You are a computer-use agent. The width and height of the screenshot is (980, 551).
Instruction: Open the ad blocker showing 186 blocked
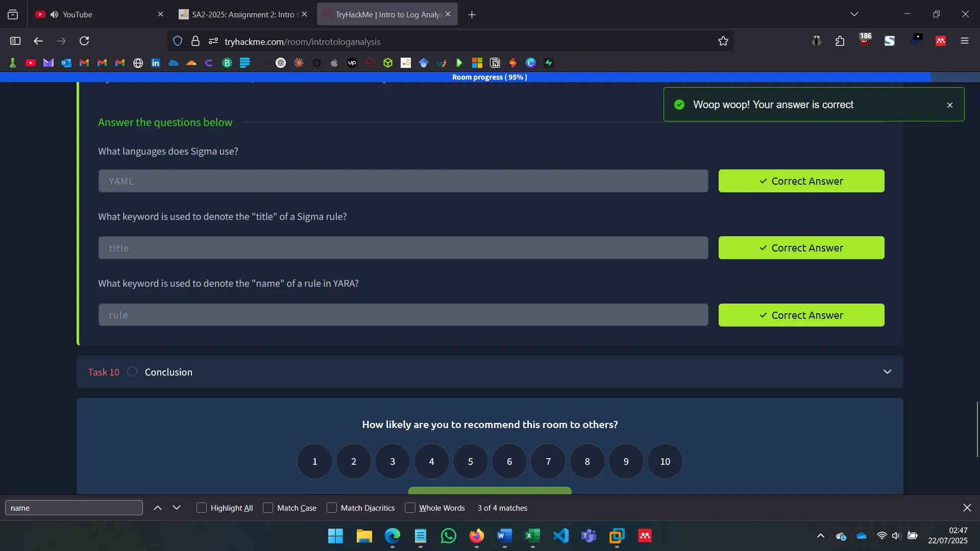864,41
